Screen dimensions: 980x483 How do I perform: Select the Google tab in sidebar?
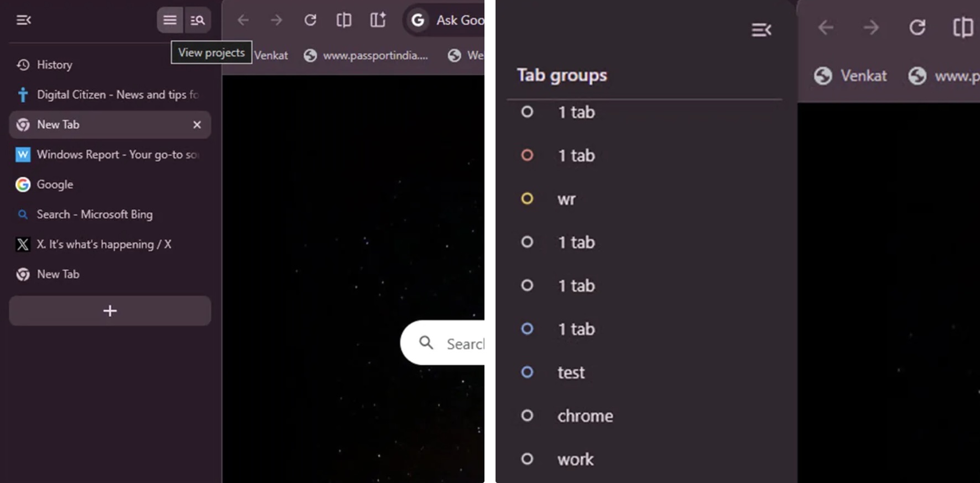(x=55, y=185)
